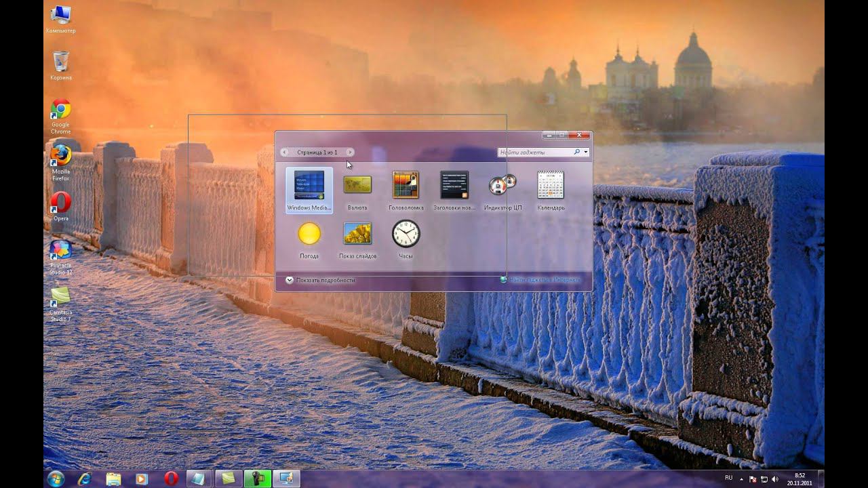Open the network tray icon
The image size is (868, 488).
point(764,479)
